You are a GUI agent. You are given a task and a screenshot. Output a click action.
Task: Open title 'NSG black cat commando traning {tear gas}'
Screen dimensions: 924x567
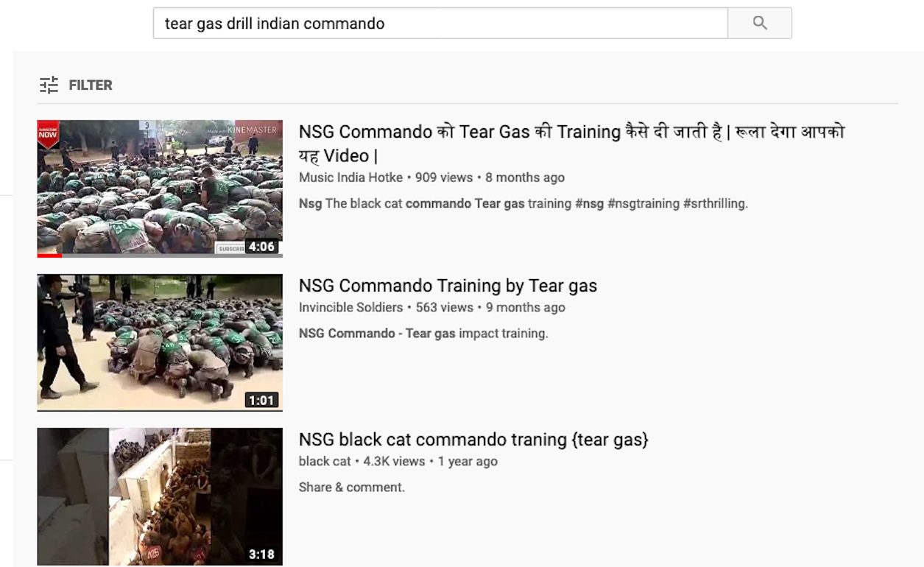point(473,440)
